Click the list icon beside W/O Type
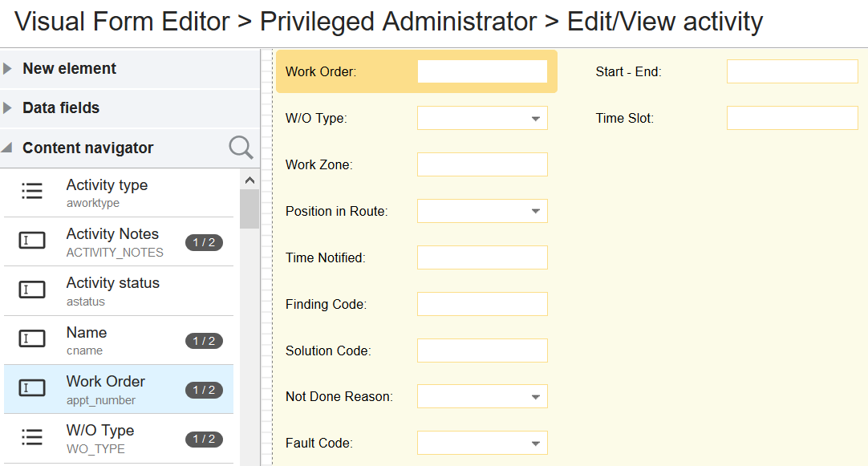Image resolution: width=868 pixels, height=466 pixels. (32, 437)
